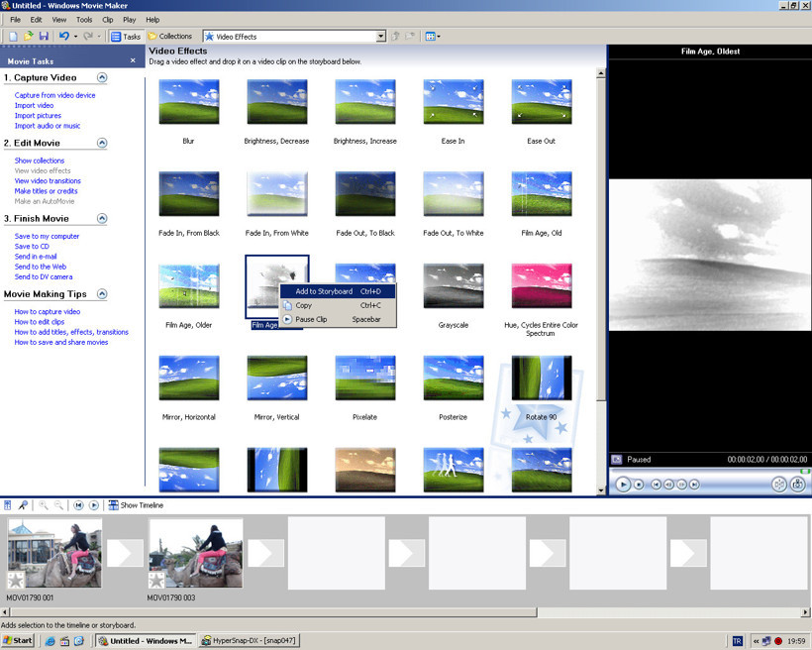Step to previous frame in the monitor

[669, 485]
